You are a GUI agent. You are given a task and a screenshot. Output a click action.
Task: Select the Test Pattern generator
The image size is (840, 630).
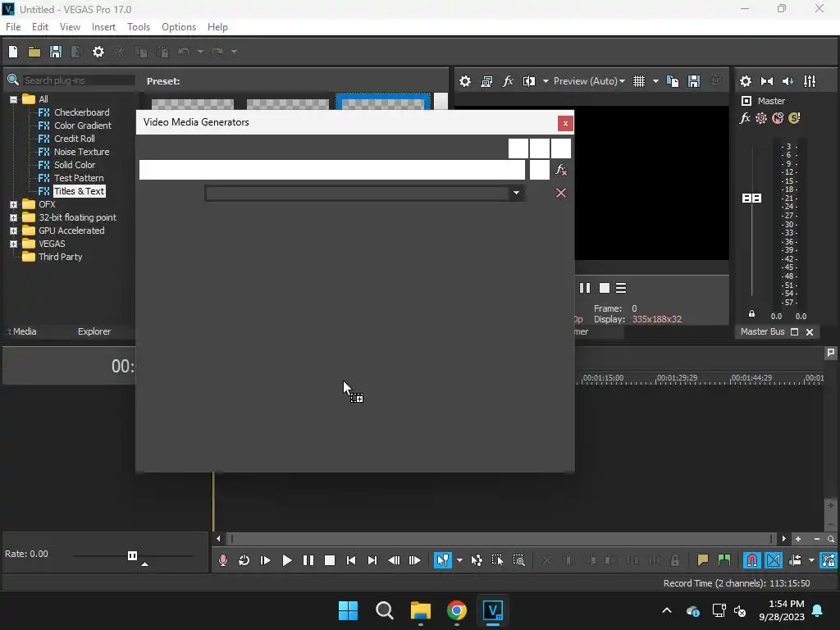click(x=79, y=178)
